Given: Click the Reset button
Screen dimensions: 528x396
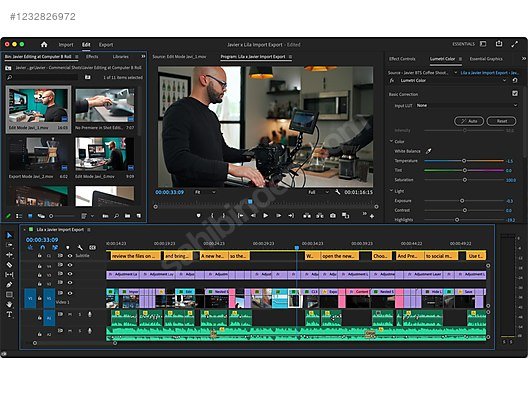Looking at the screenshot, I should [x=501, y=121].
